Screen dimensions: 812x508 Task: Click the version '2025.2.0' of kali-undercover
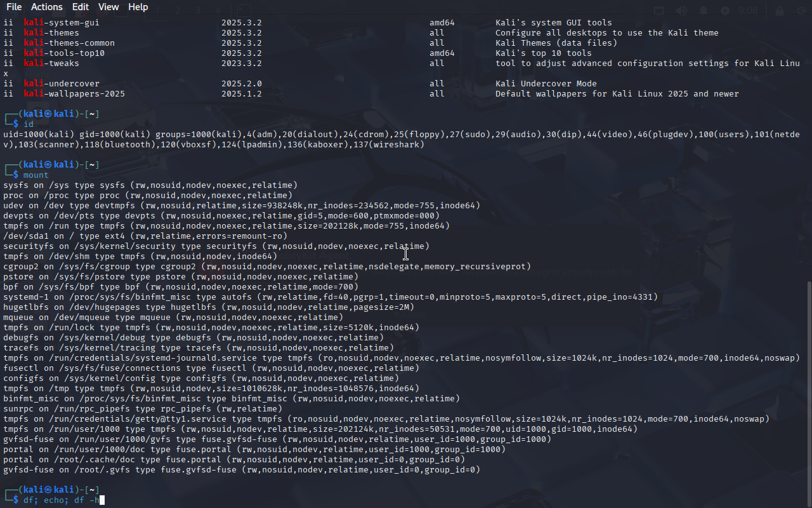coord(242,83)
